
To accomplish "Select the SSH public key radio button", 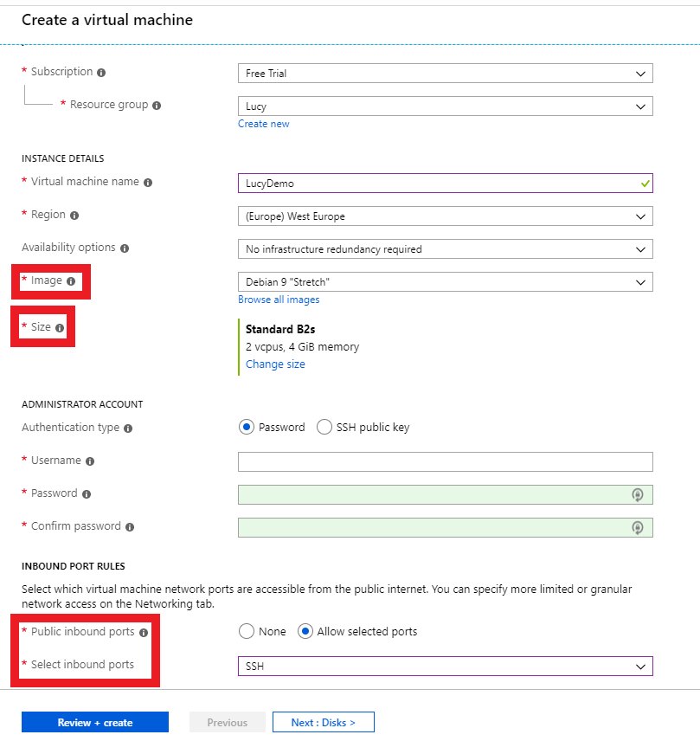I will click(324, 428).
